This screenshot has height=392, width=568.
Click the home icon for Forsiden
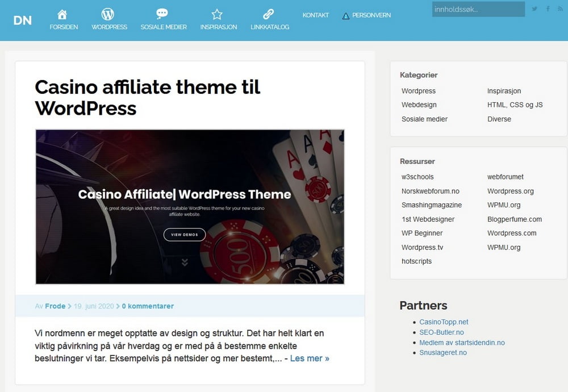tap(62, 15)
